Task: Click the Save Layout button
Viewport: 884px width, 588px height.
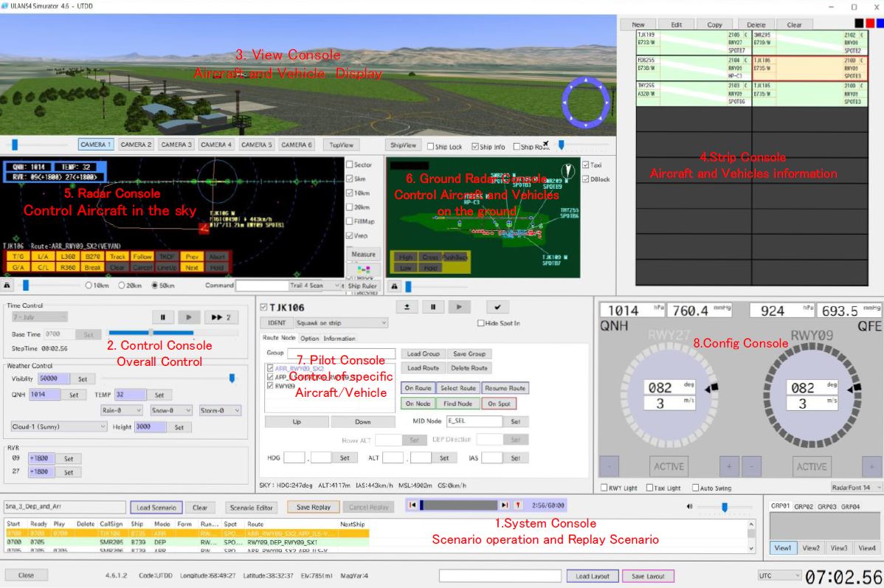Action: (x=648, y=576)
